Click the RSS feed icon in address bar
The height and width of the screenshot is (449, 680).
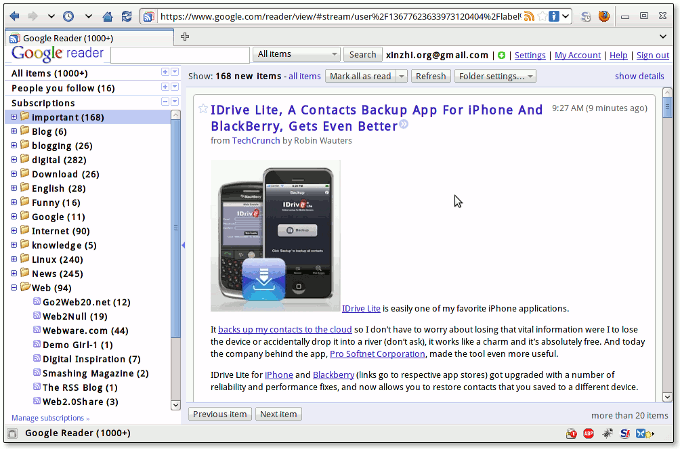pos(529,16)
